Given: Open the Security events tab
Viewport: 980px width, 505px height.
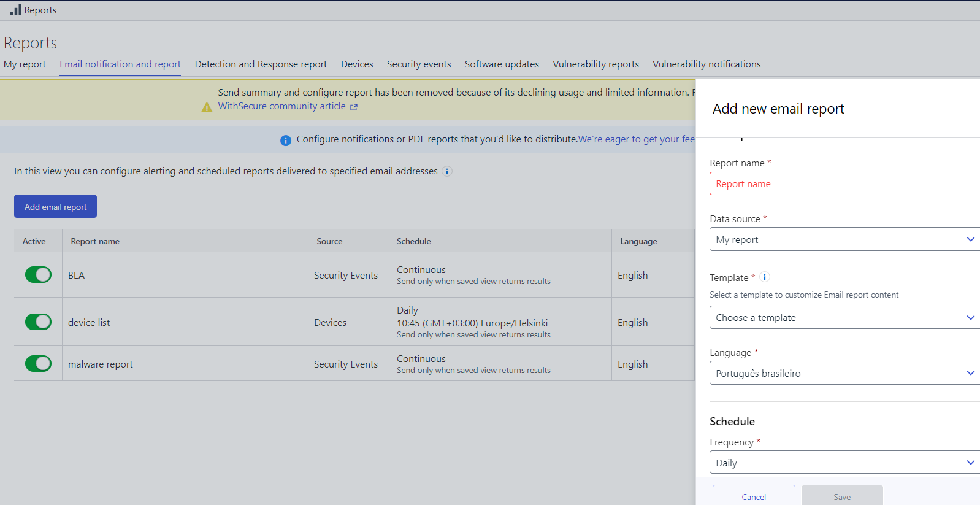Looking at the screenshot, I should tap(419, 64).
